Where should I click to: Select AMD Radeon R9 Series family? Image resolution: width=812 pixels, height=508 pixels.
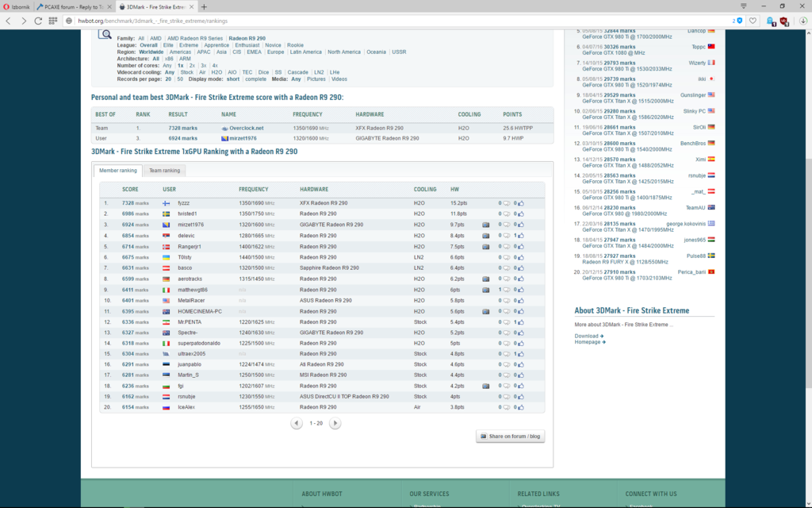click(x=195, y=38)
